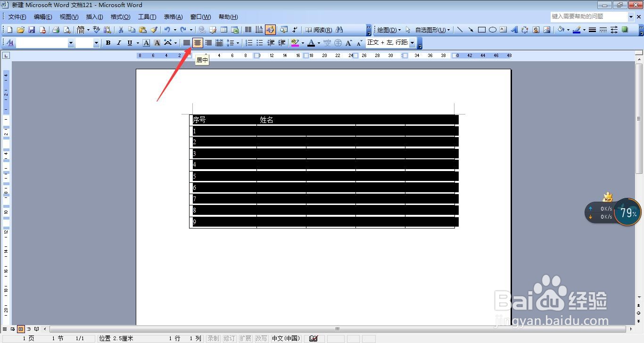Screen dimensions: 644x343
Task: Apply the Fill Color paint bucket
Action: pos(561,30)
